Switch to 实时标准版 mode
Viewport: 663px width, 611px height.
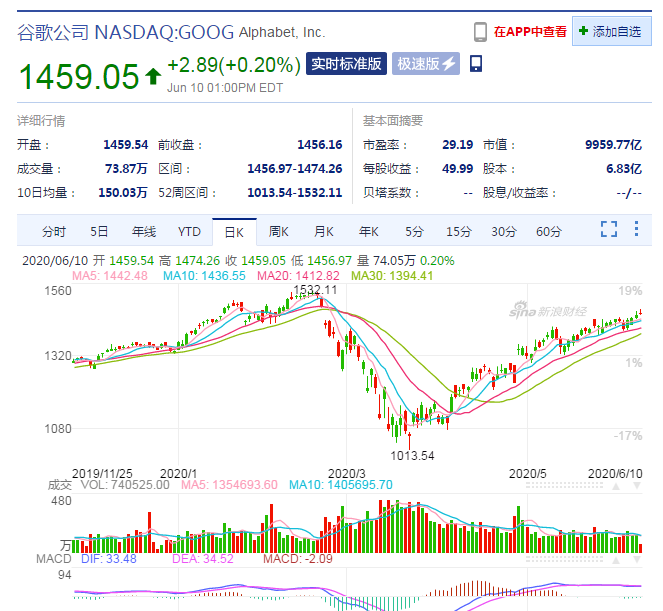pos(346,64)
